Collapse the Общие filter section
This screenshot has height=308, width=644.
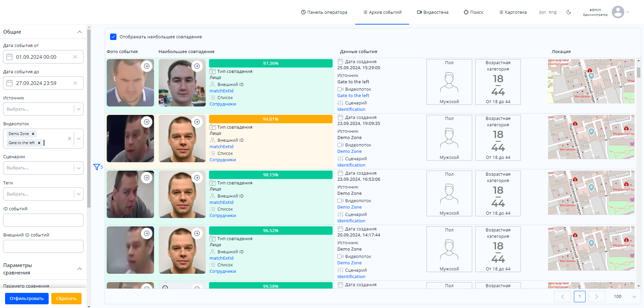pos(80,32)
